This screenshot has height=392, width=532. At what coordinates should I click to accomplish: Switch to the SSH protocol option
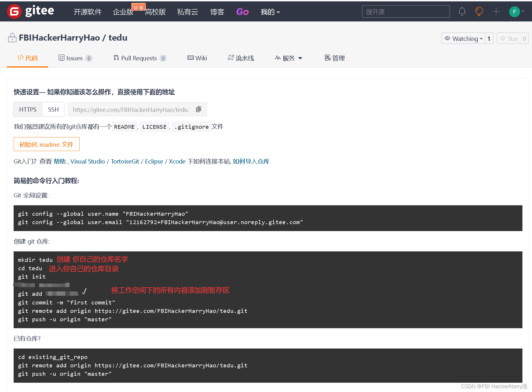(53, 109)
